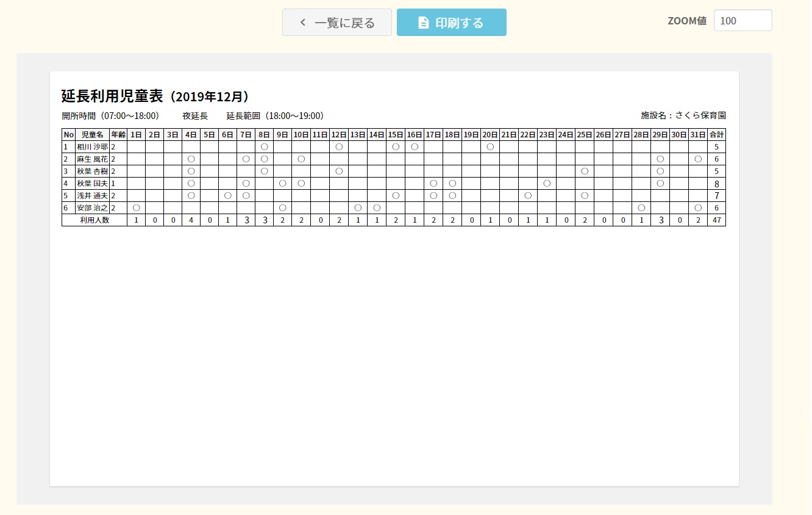Image resolution: width=812 pixels, height=515 pixels.
Task: Select child name 浅井 通夫
Action: [x=92, y=196]
